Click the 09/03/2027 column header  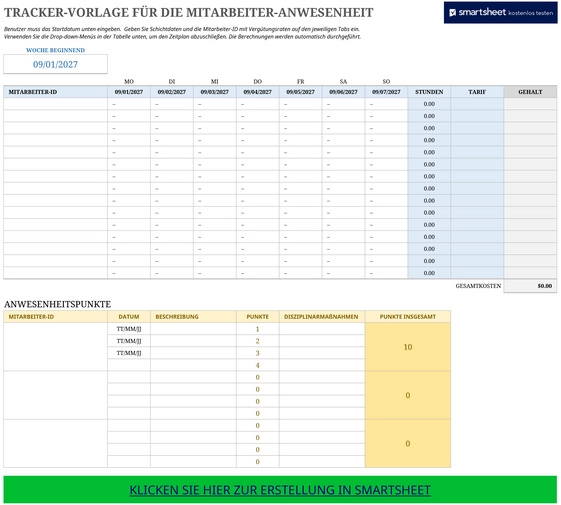[x=215, y=92]
